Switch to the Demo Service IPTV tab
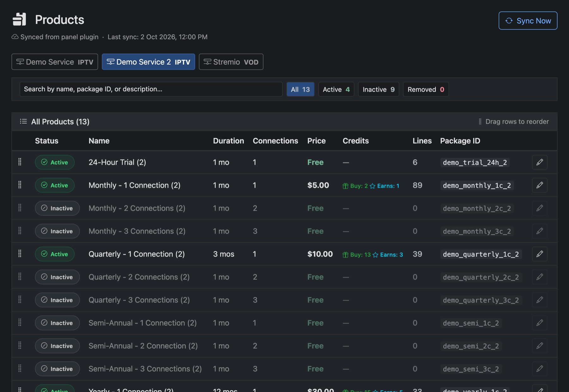569x392 pixels. tap(55, 62)
